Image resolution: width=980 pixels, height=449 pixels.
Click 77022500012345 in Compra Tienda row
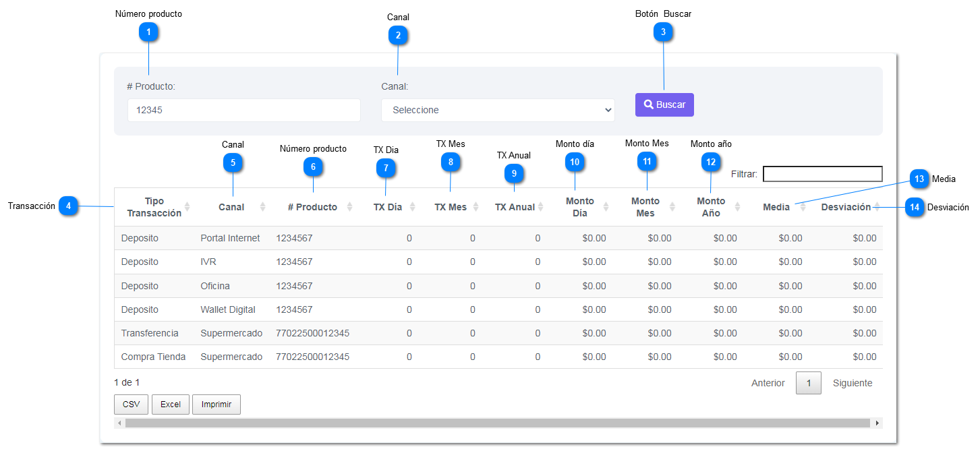(x=313, y=357)
